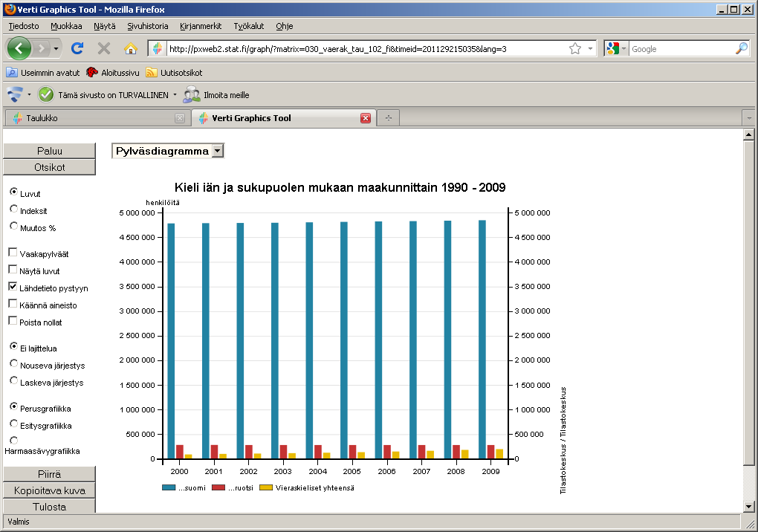Click the URL address field

click(366, 49)
